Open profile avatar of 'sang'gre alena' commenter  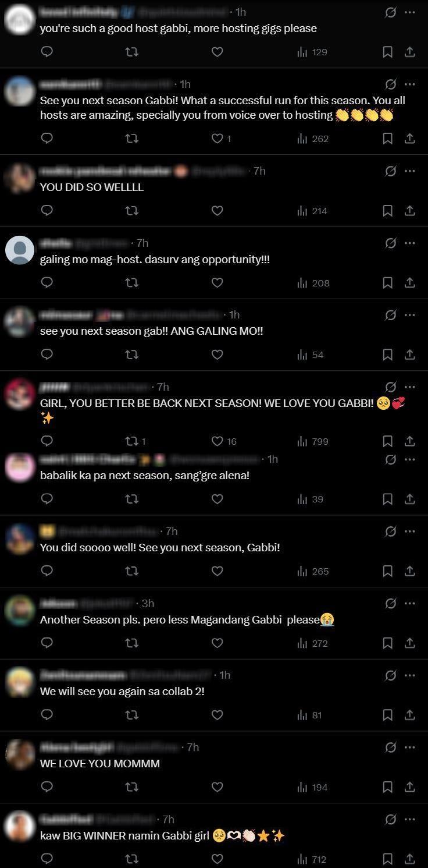pyautogui.click(x=19, y=467)
